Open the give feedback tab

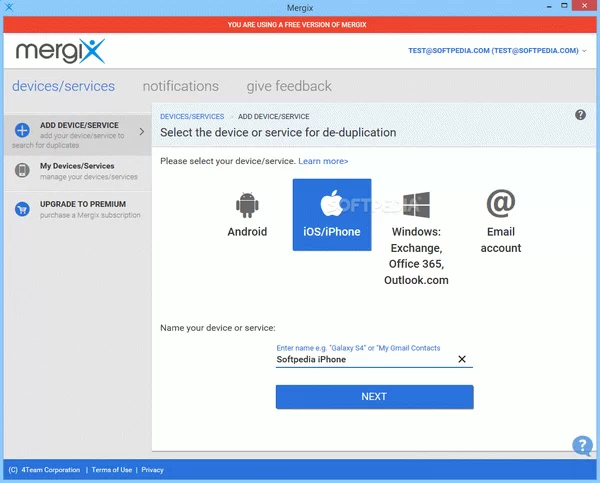pyautogui.click(x=289, y=86)
